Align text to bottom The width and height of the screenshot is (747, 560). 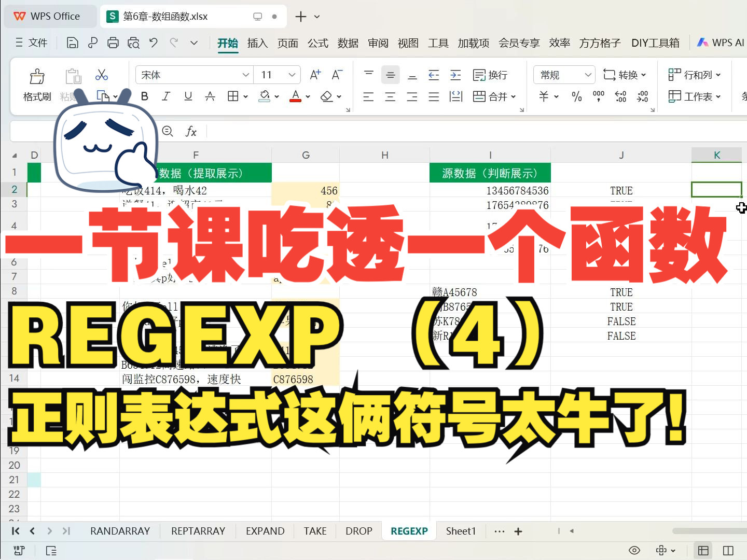412,75
